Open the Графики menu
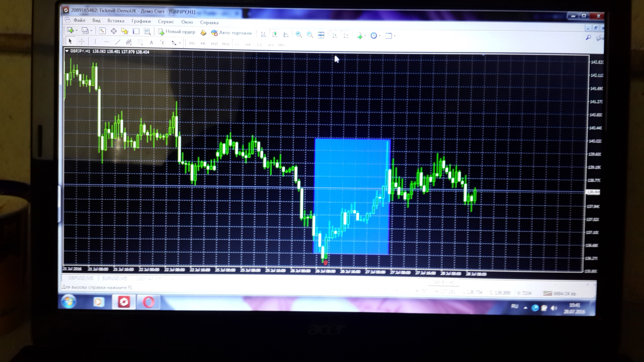This screenshot has height=362, width=644. pyautogui.click(x=141, y=22)
